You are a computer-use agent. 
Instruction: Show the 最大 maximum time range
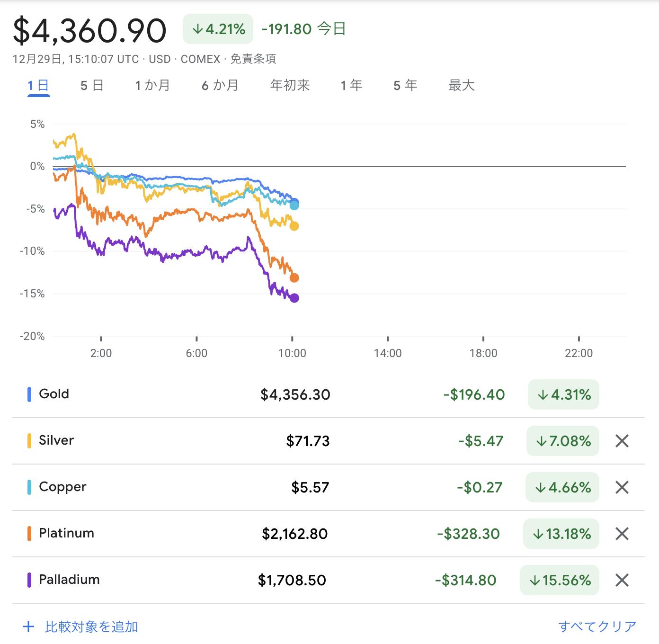pos(462,86)
